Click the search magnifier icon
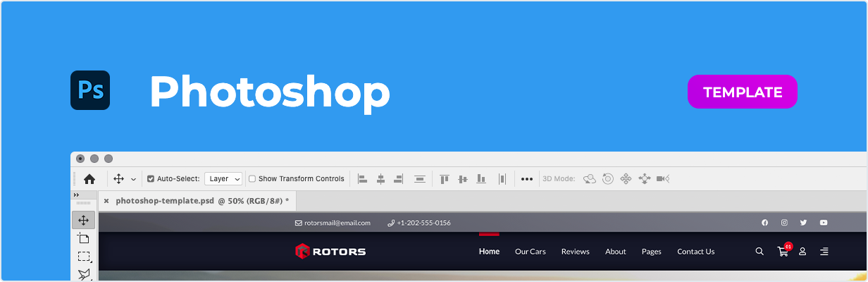868x282 pixels. point(759,251)
